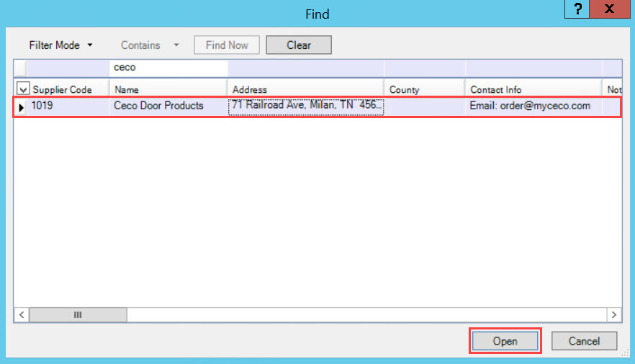Screen dimensions: 635x364
Task: Sort by County column header
Action: click(425, 89)
